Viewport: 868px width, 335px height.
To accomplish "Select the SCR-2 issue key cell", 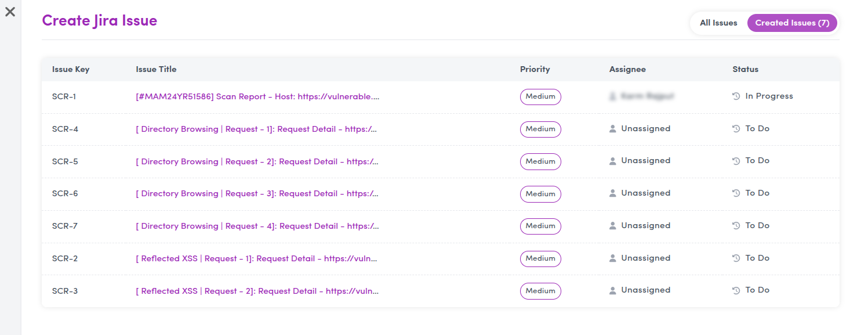I will [x=65, y=258].
